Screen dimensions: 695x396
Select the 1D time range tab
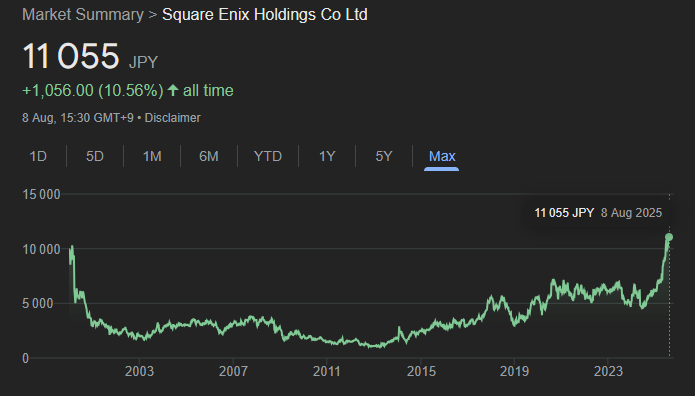[38, 156]
